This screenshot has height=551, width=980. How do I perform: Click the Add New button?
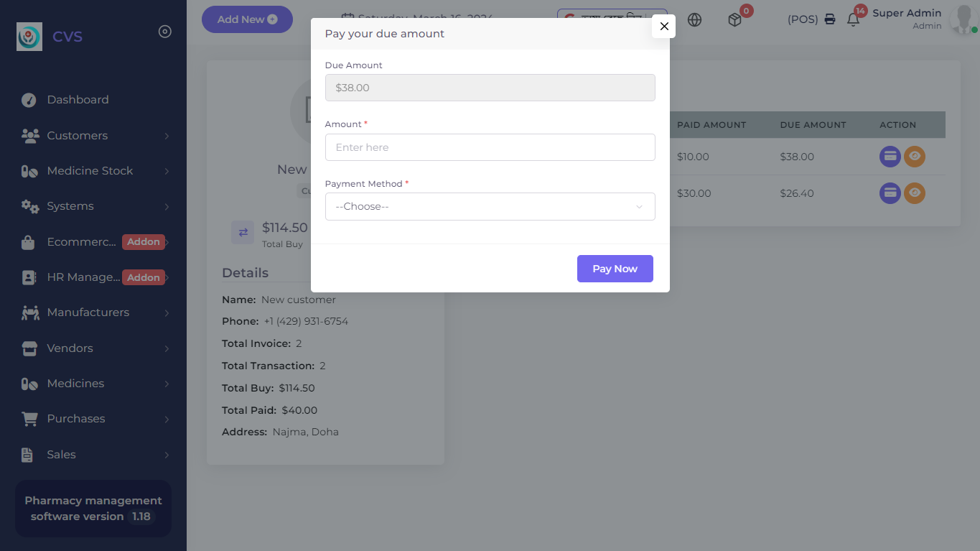tap(247, 19)
